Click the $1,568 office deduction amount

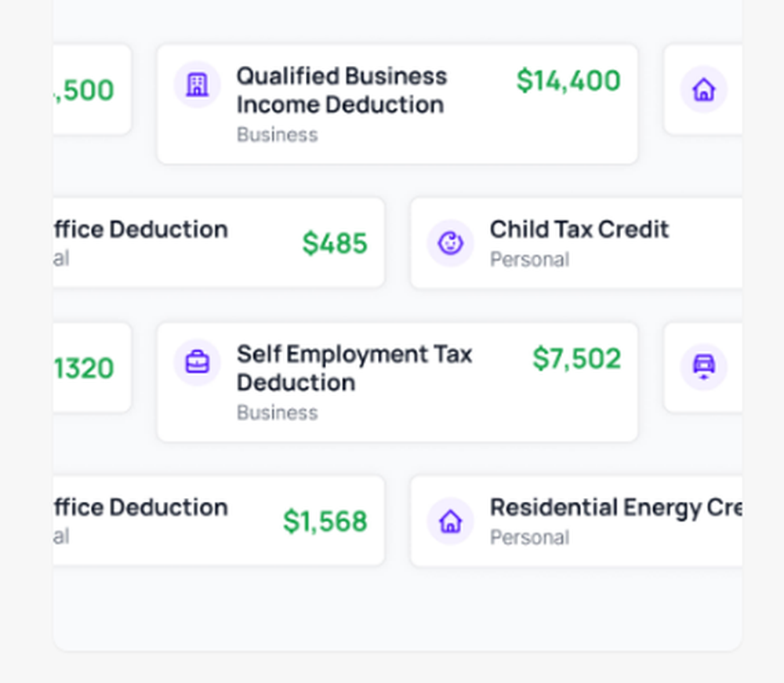(x=325, y=521)
